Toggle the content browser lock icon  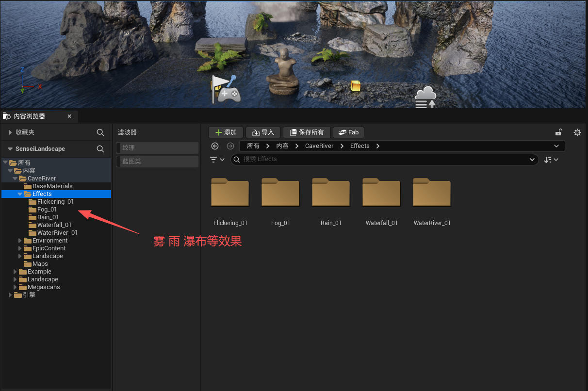559,132
